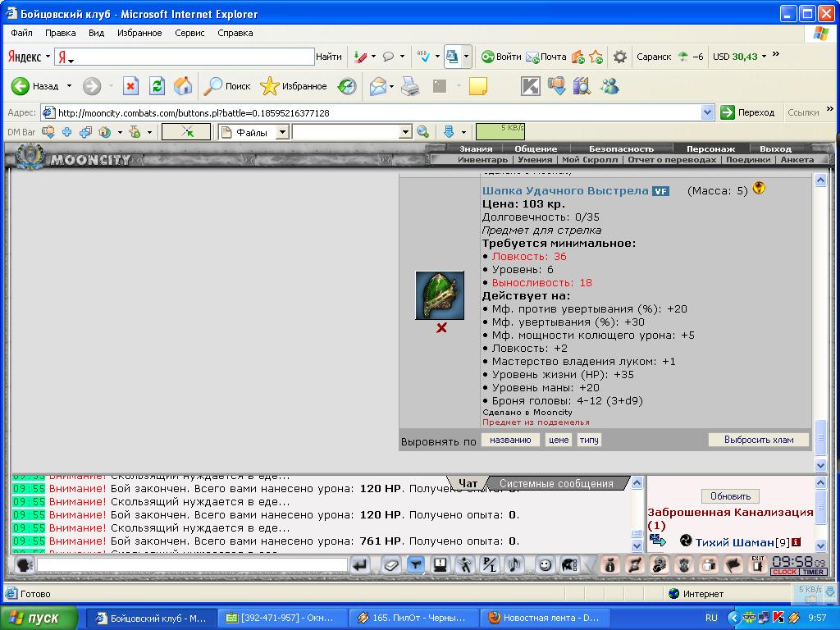Screen dimensions: 840x630
Task: Click the Stop loading red X icon
Action: [x=130, y=85]
